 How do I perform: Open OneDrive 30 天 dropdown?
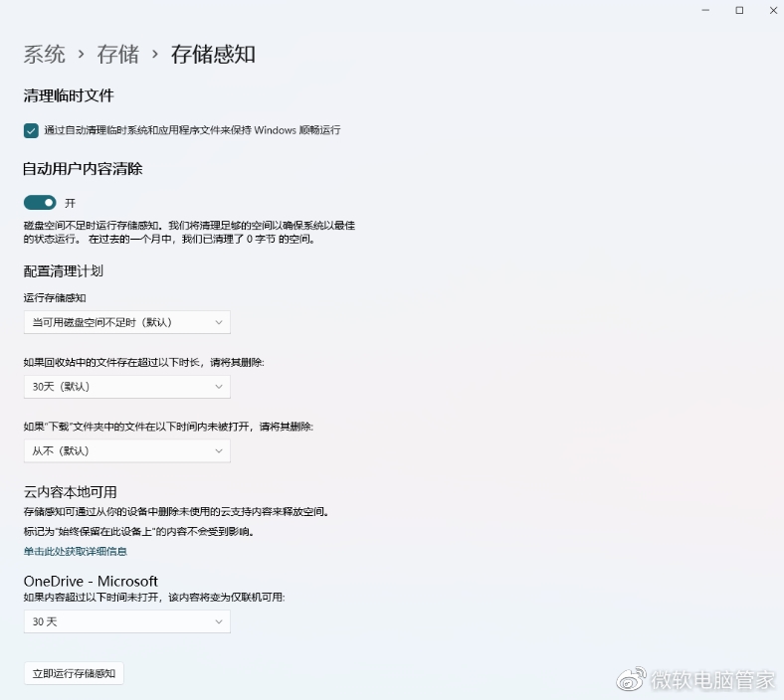(127, 621)
